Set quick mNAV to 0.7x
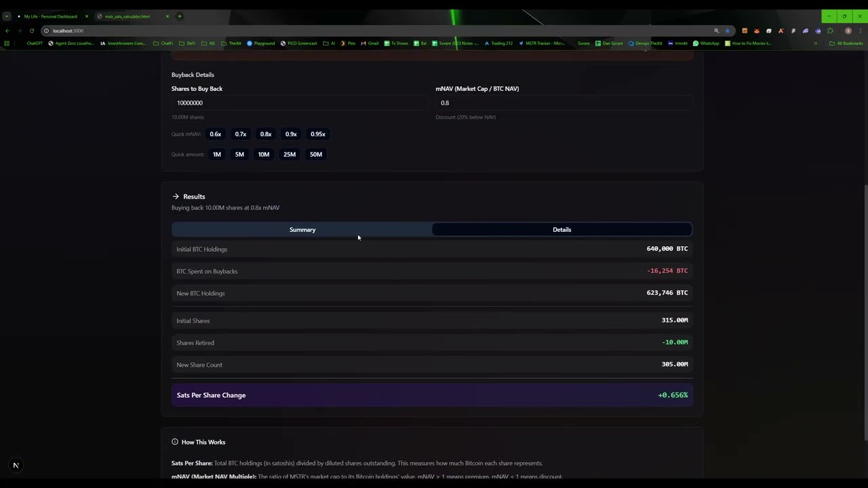Screen dimensions: 868x488 (241, 134)
